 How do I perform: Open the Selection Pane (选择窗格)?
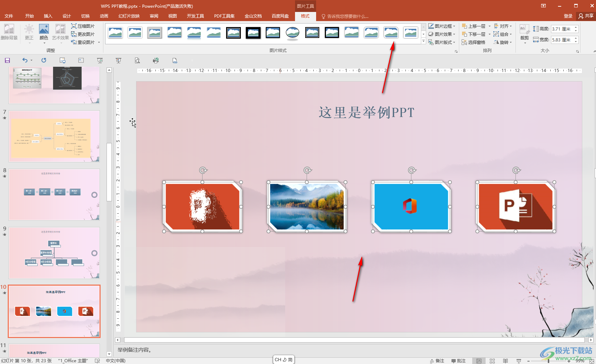point(473,42)
